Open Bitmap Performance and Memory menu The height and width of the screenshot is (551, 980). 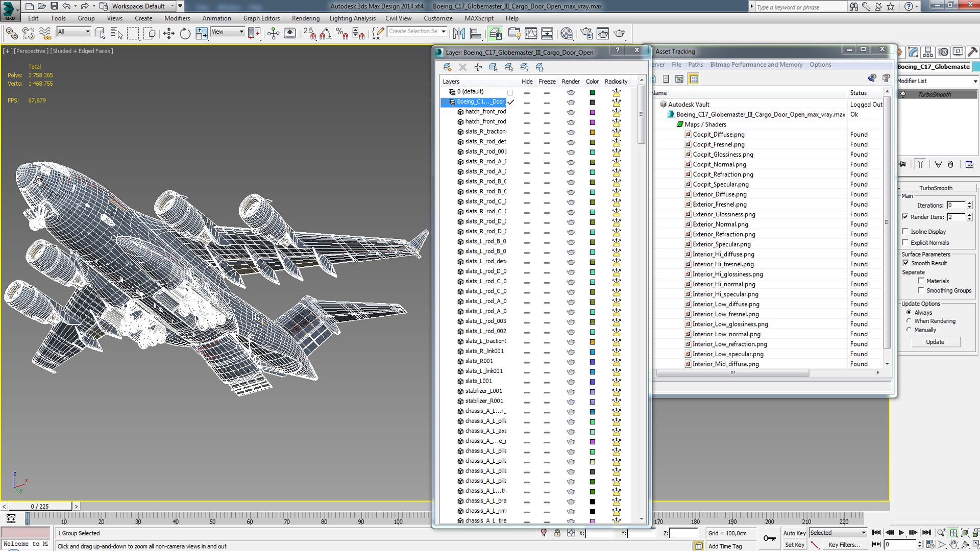tap(756, 65)
